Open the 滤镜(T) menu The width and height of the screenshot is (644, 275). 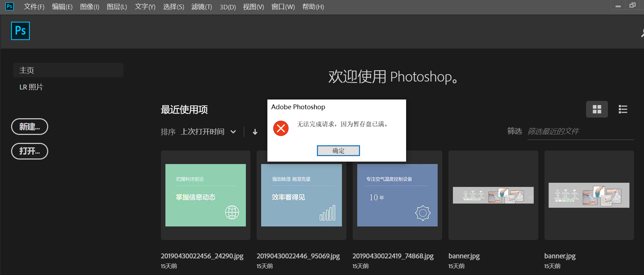tap(201, 7)
